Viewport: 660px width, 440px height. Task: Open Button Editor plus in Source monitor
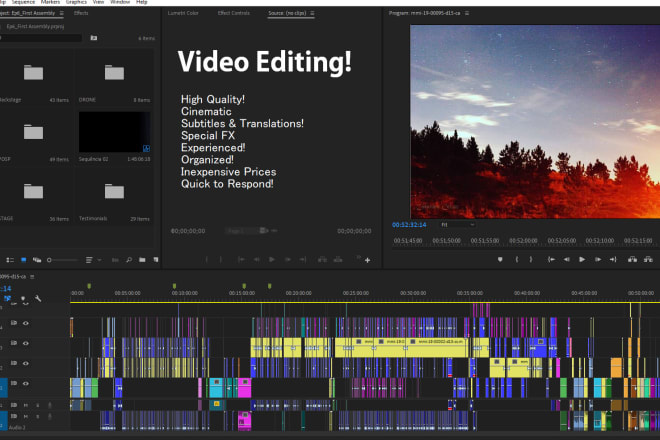point(367,261)
